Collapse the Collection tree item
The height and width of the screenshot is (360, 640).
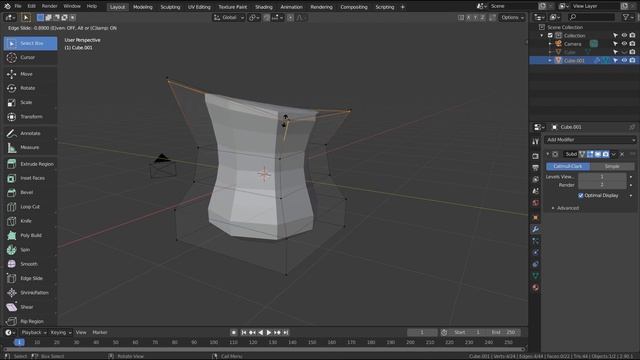pos(542,36)
